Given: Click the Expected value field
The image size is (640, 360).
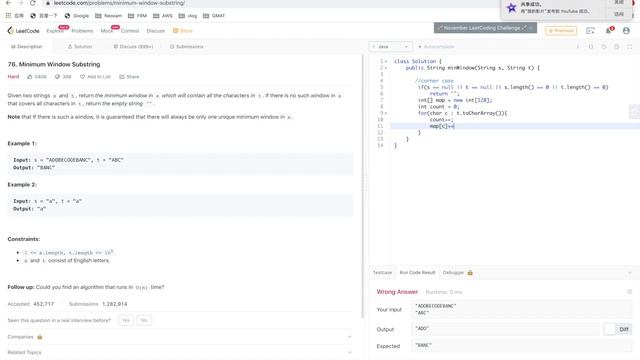Looking at the screenshot, I should click(x=522, y=346).
